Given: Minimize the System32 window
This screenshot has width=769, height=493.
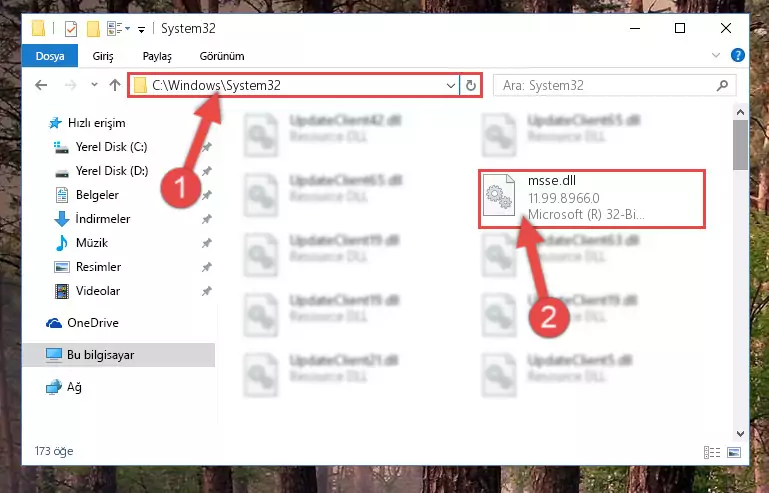Looking at the screenshot, I should coord(635,28).
